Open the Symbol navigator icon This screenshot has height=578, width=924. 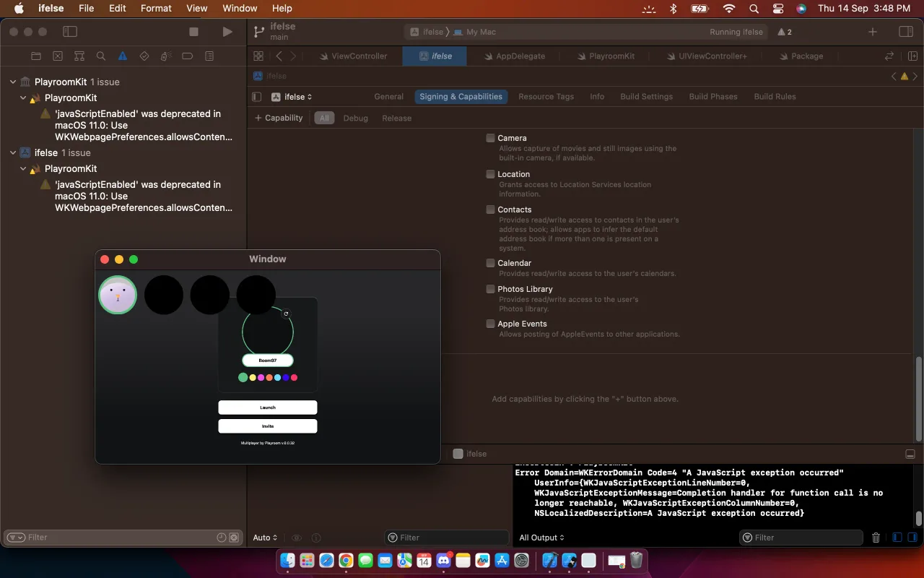pos(79,56)
